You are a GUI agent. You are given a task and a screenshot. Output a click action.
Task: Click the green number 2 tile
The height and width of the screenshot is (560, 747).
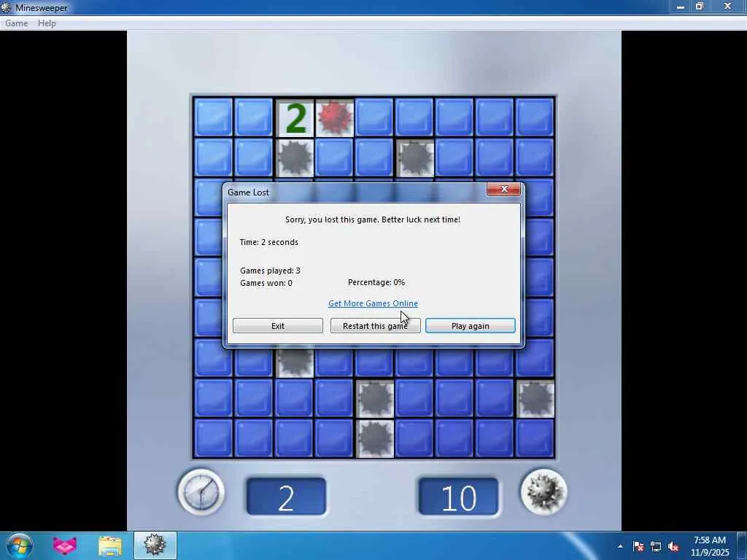[x=295, y=117]
